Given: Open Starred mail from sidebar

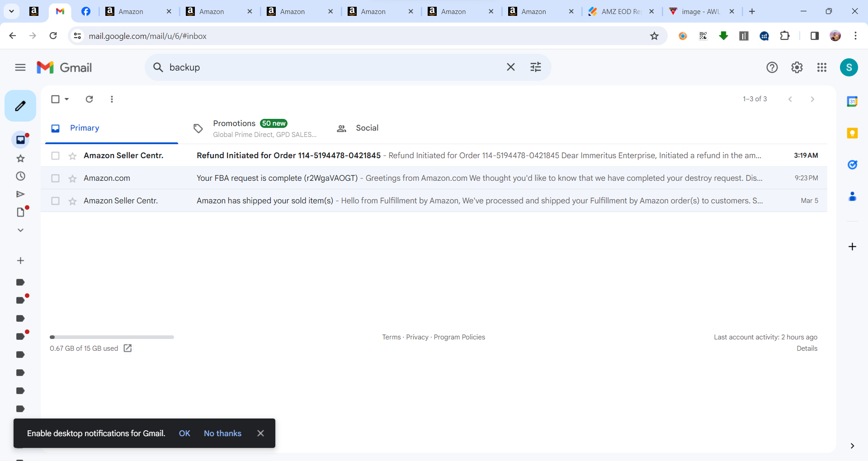Looking at the screenshot, I should 20,158.
